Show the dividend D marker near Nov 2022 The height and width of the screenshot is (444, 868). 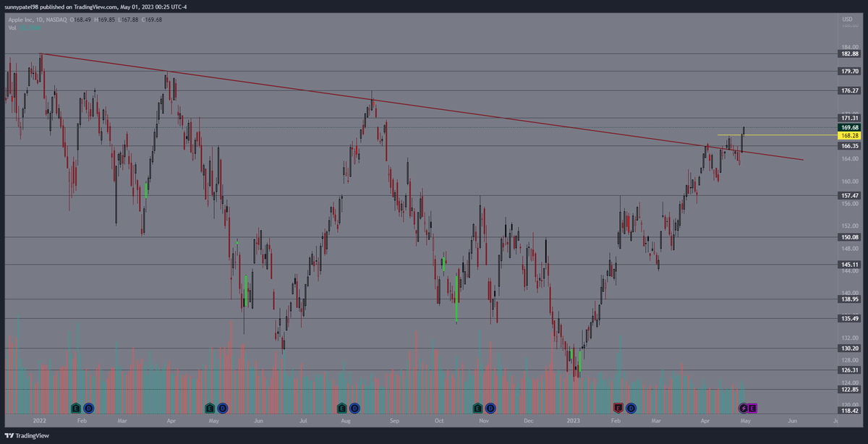(x=490, y=408)
